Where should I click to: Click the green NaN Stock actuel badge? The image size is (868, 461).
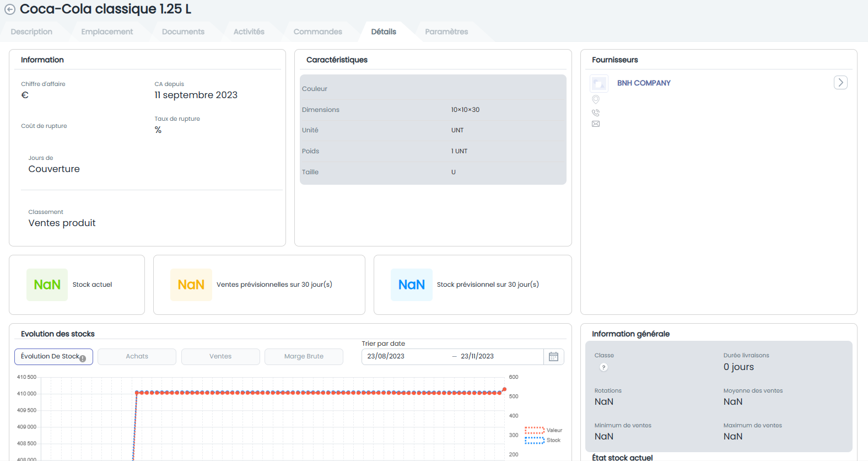[x=47, y=285]
